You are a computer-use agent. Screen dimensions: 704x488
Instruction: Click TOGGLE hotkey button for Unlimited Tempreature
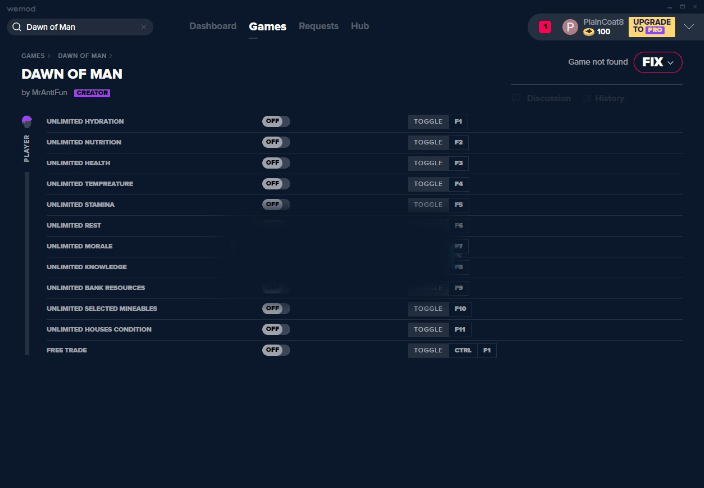click(x=428, y=184)
